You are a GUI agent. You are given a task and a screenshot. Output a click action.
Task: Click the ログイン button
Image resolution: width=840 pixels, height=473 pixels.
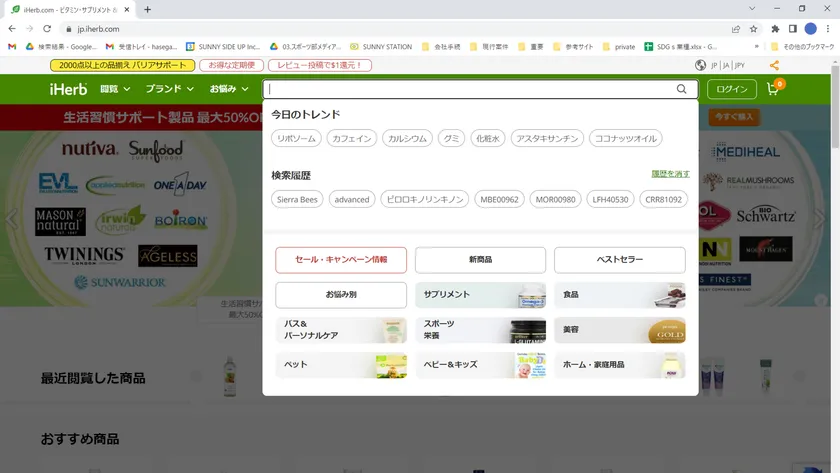(731, 89)
